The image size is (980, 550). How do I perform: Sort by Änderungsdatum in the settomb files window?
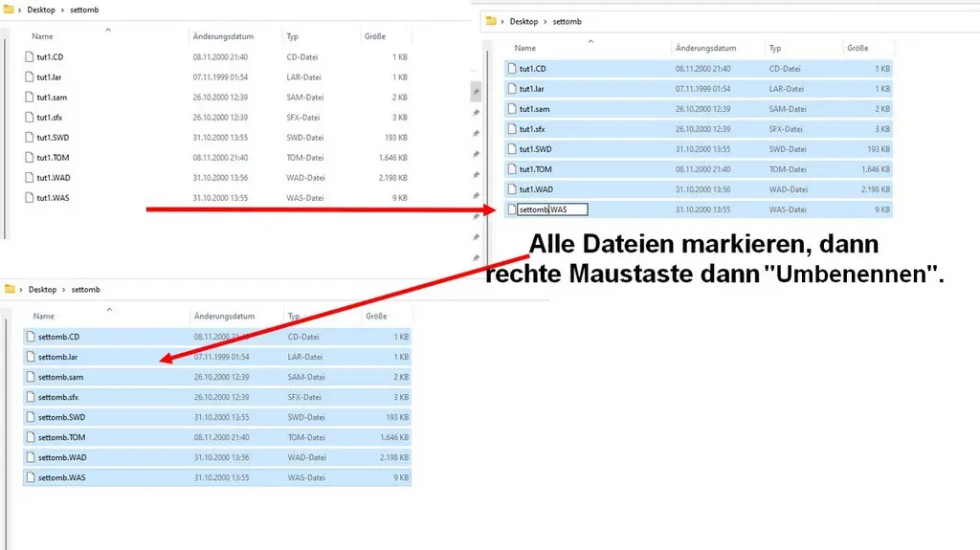pos(224,317)
